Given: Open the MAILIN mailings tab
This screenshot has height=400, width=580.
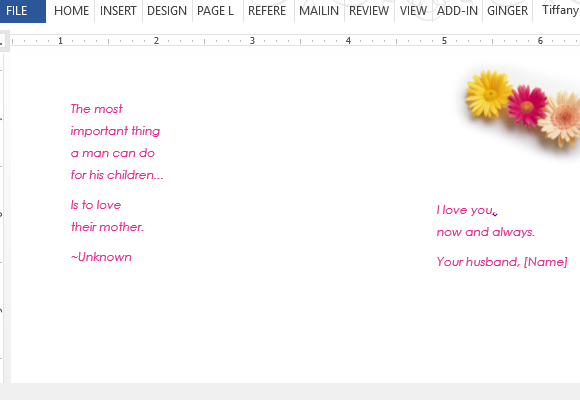Looking at the screenshot, I should [x=319, y=11].
